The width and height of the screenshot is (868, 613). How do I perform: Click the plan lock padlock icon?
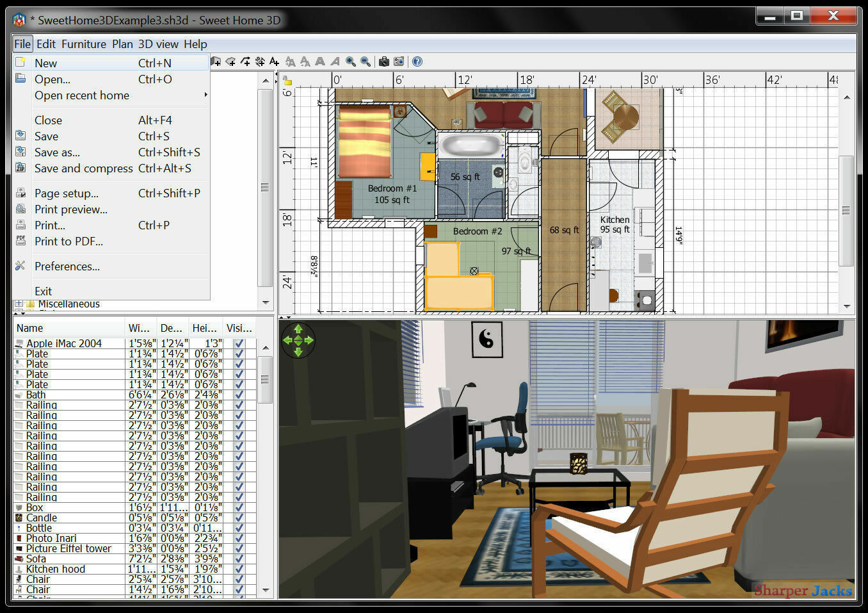pos(287,81)
